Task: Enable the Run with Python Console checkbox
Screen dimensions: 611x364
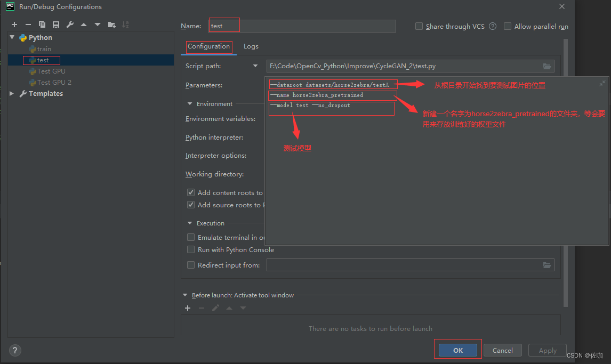Action: click(x=191, y=249)
